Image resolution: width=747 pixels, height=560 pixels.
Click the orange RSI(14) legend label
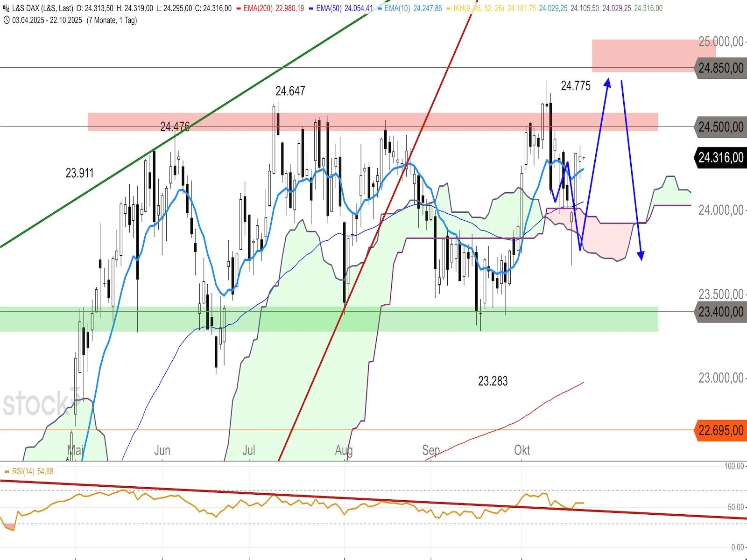[32, 471]
